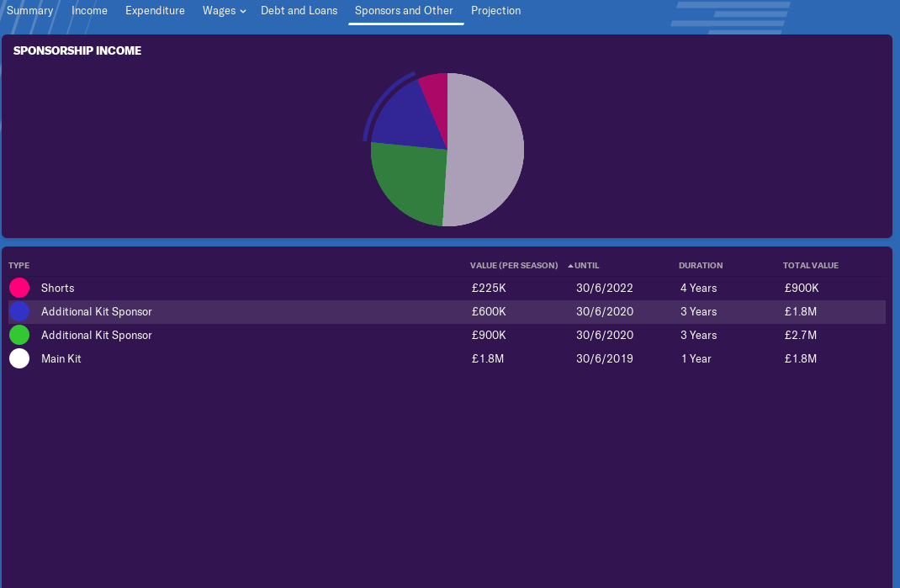
Task: Select the large grey pie chart slice
Action: (488, 151)
